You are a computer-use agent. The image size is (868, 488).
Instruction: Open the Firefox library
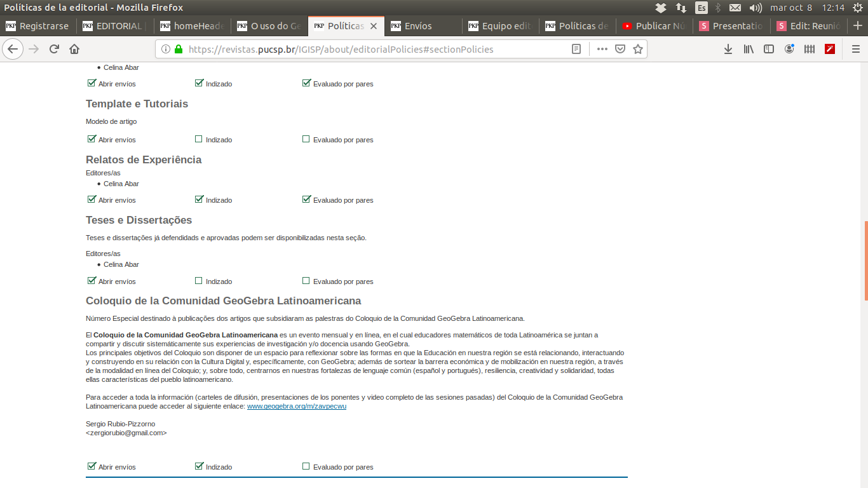click(749, 49)
